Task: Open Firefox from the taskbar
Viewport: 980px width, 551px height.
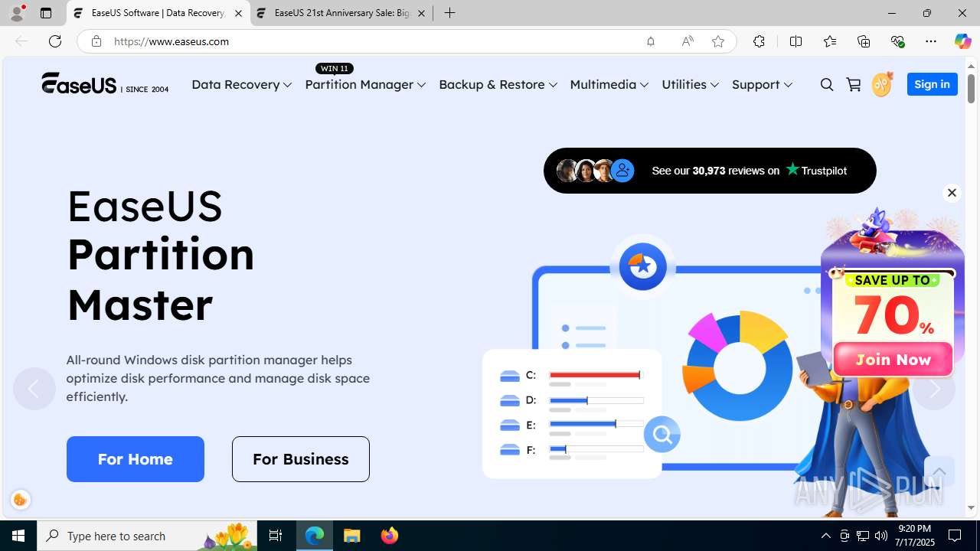Action: 390,536
